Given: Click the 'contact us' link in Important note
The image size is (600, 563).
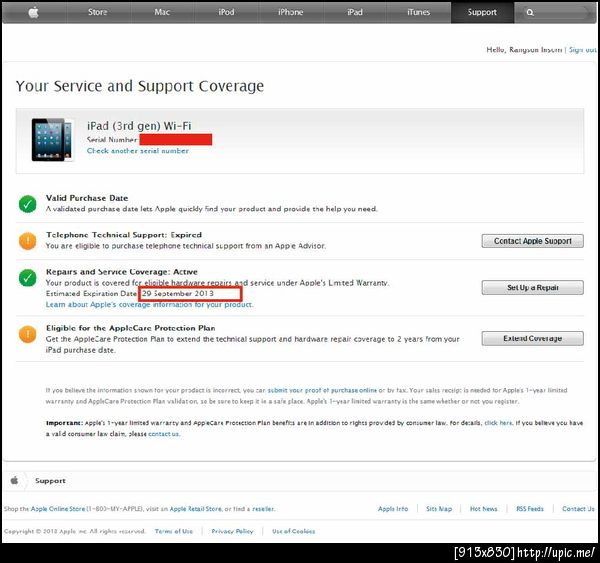Looking at the screenshot, I should (x=163, y=434).
